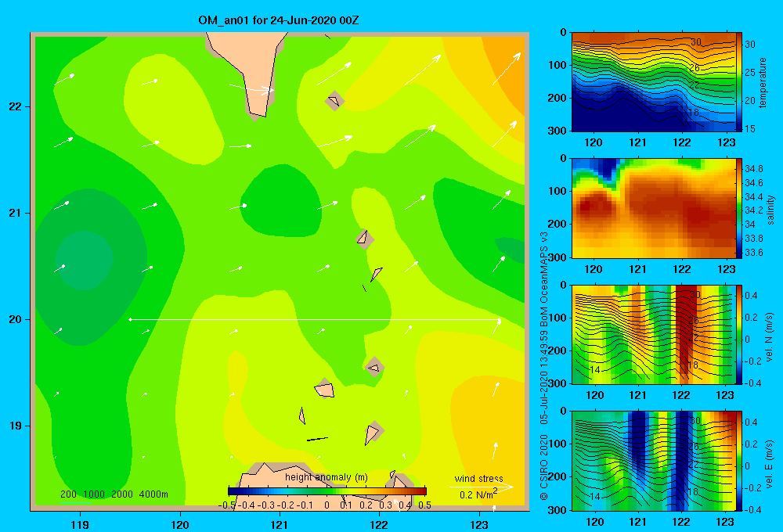Click the 'height anomaly (m)' label
This screenshot has width=783, height=532.
coord(326,477)
